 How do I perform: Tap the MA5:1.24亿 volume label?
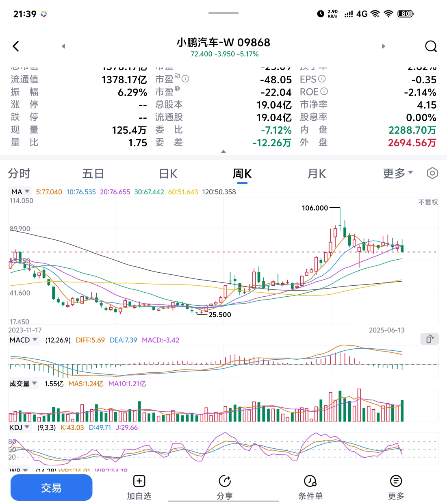(86, 384)
